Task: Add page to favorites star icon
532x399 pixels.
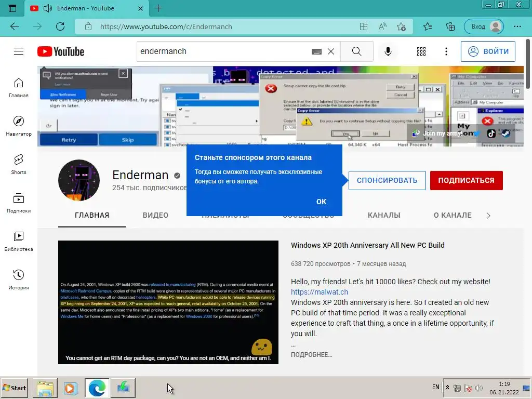Action: [x=402, y=27]
